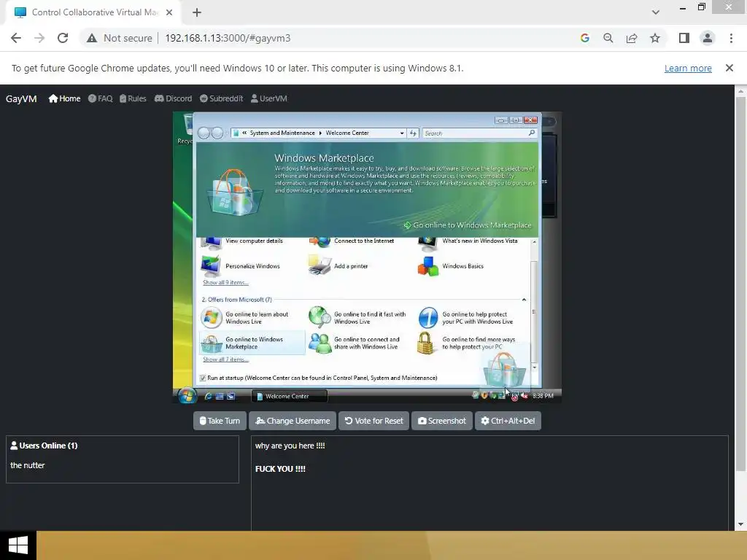The image size is (747, 560).
Task: Click the user 'the nutter' in the list
Action: pyautogui.click(x=28, y=465)
